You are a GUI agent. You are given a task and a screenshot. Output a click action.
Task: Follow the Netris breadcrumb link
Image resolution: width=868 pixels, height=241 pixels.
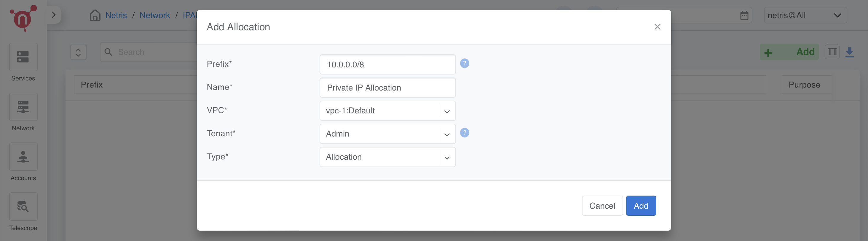click(x=116, y=15)
